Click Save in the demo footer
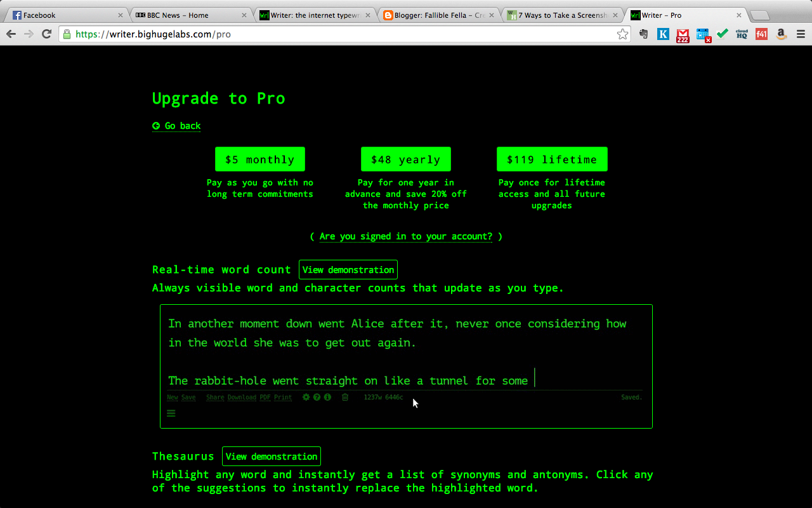Viewport: 812px width, 508px height. (x=188, y=398)
